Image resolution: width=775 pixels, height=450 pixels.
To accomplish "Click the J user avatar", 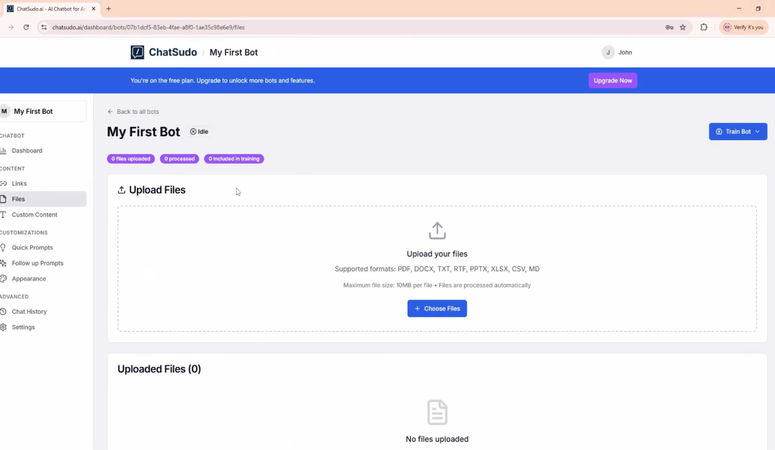I will 608,52.
